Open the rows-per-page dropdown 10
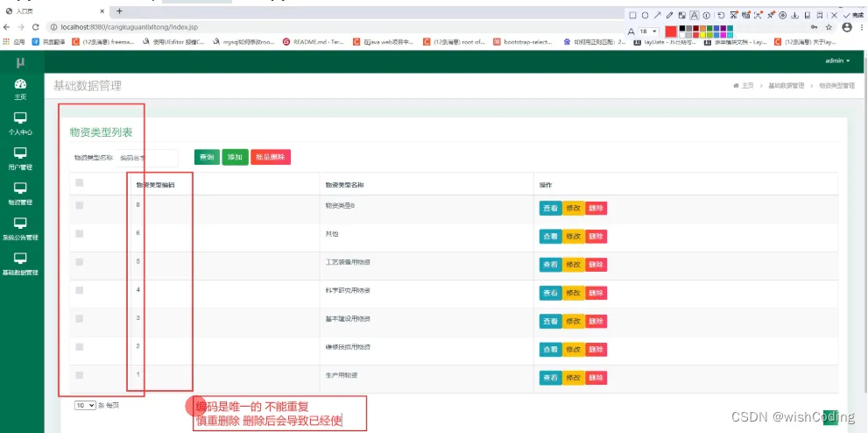Image resolution: width=868 pixels, height=433 pixels. coord(85,405)
